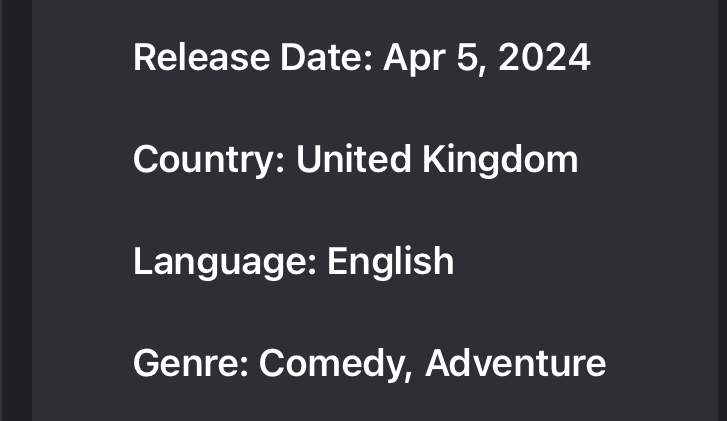Select the Adventure genre text

coord(516,364)
